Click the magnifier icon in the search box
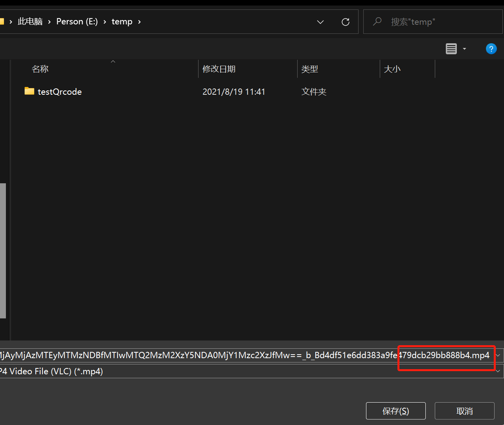 [x=377, y=22]
